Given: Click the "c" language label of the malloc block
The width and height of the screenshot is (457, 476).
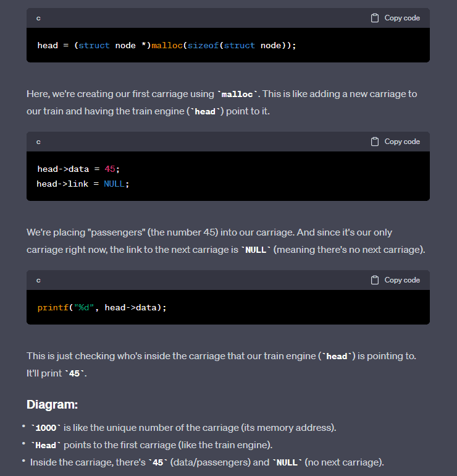Looking at the screenshot, I should tap(38, 18).
